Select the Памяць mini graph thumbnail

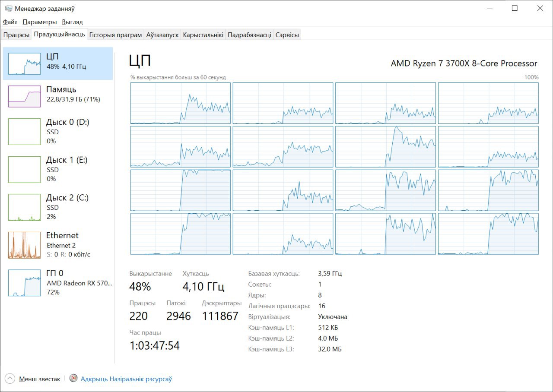(24, 96)
